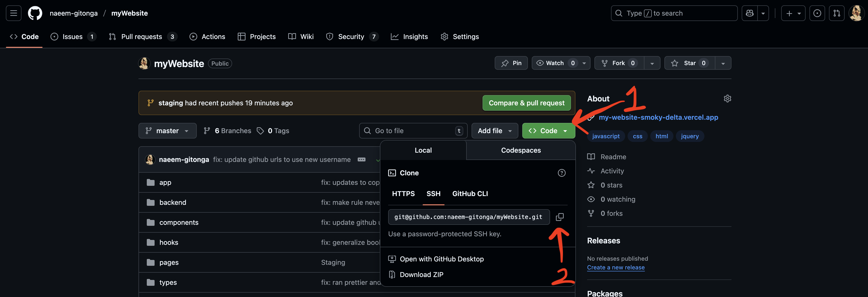Click the GitHub Octocat home logo
The width and height of the screenshot is (868, 297).
[35, 13]
